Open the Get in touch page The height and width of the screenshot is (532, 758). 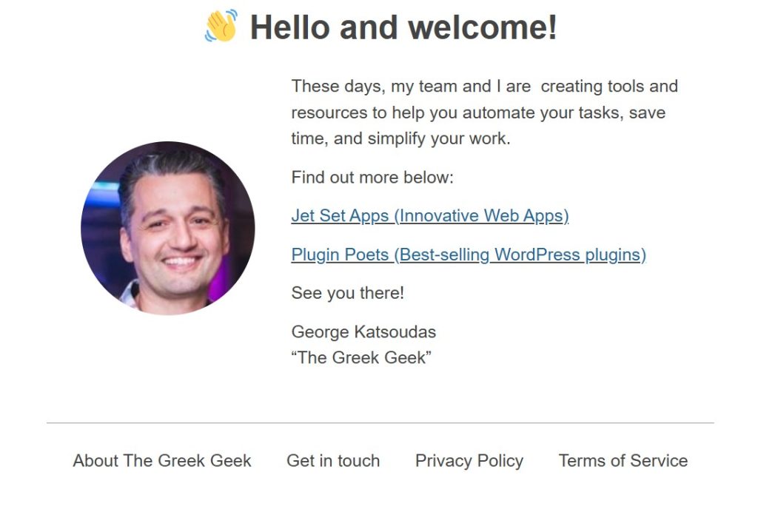tap(333, 461)
